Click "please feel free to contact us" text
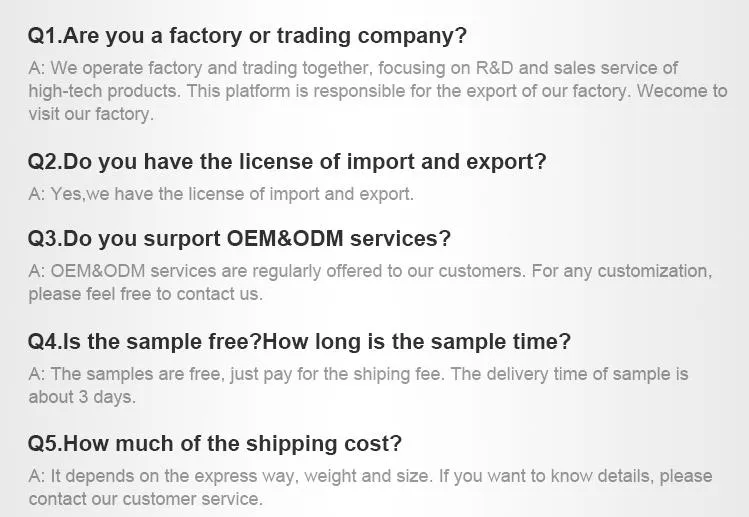 pyautogui.click(x=145, y=294)
